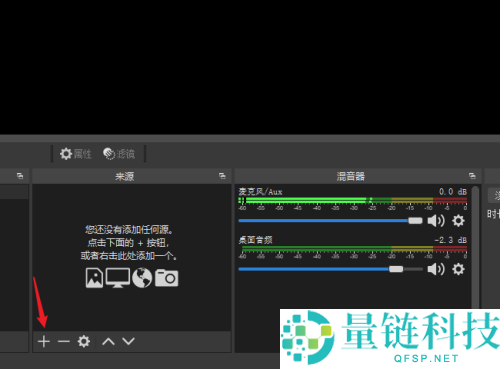This screenshot has height=369, width=500.
Task: Click the 滤镜 filters button
Action: [119, 154]
